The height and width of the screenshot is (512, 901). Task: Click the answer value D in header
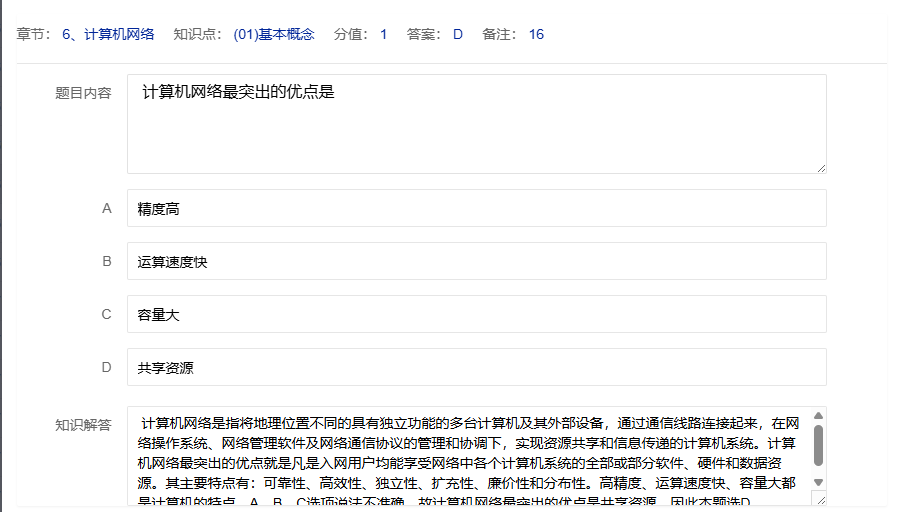coord(458,34)
